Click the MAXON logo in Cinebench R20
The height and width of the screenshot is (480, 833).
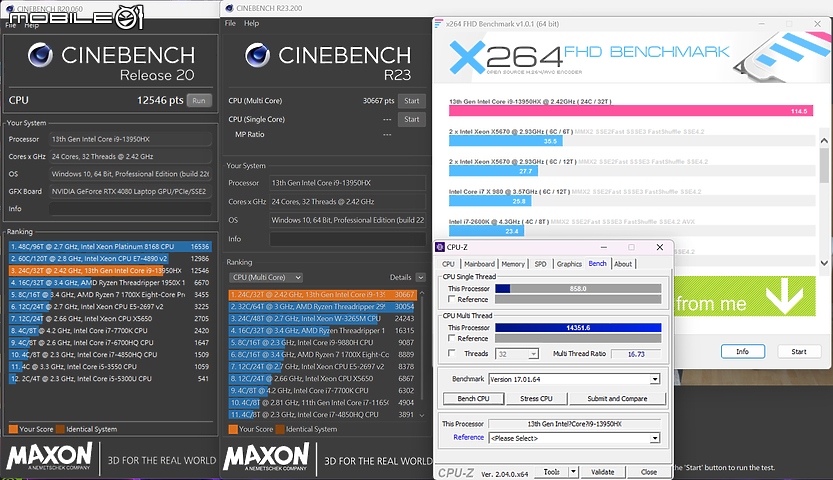pyautogui.click(x=50, y=457)
